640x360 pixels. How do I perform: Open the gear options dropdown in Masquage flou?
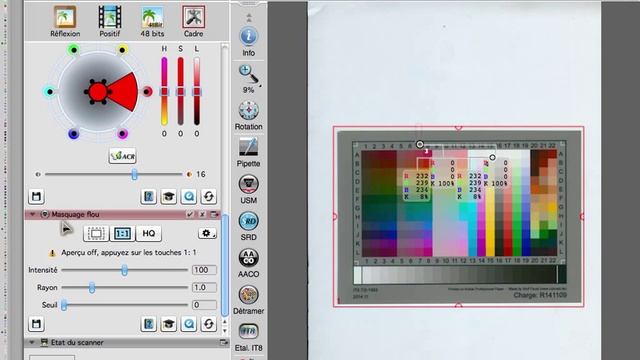tap(207, 233)
